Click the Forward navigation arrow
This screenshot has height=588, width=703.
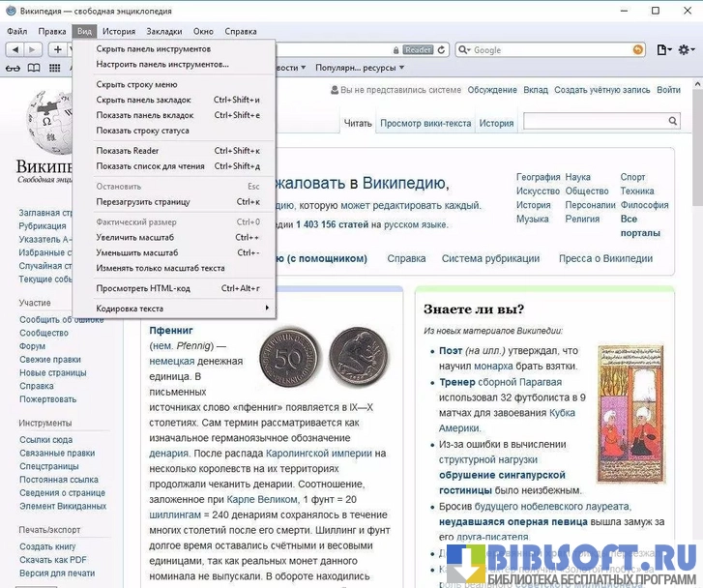pos(33,49)
